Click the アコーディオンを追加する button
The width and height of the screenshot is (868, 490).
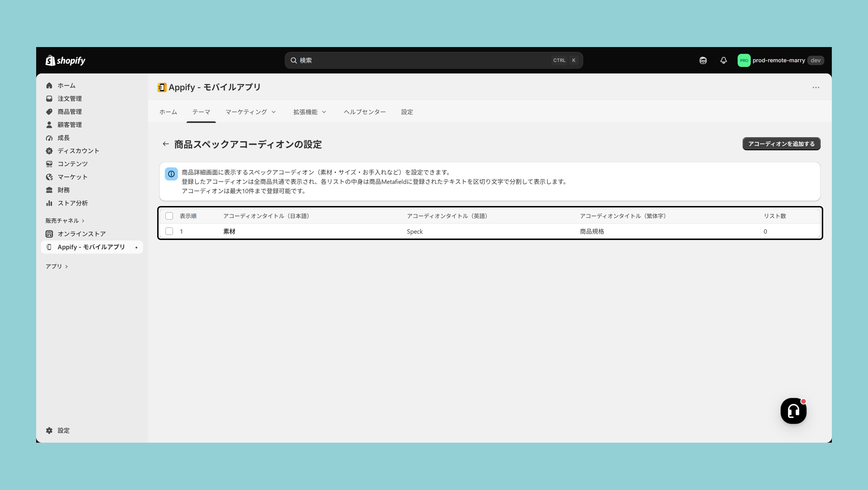point(781,144)
